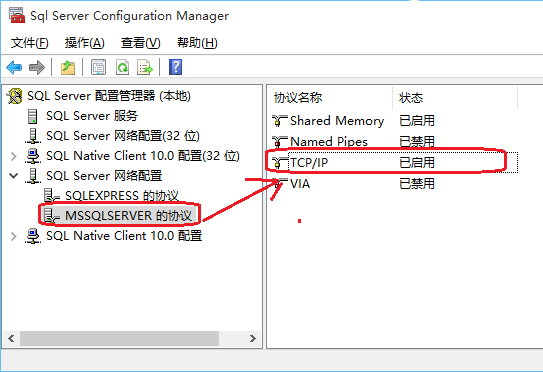Click the blue Back arrow toolbar icon
Image resolution: width=543 pixels, height=372 pixels.
click(14, 67)
